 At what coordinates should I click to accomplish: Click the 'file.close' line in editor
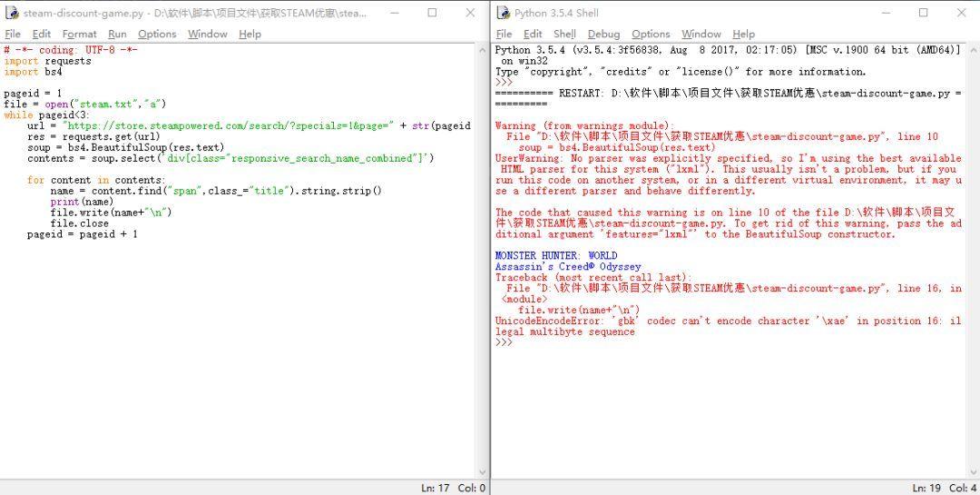(79, 223)
